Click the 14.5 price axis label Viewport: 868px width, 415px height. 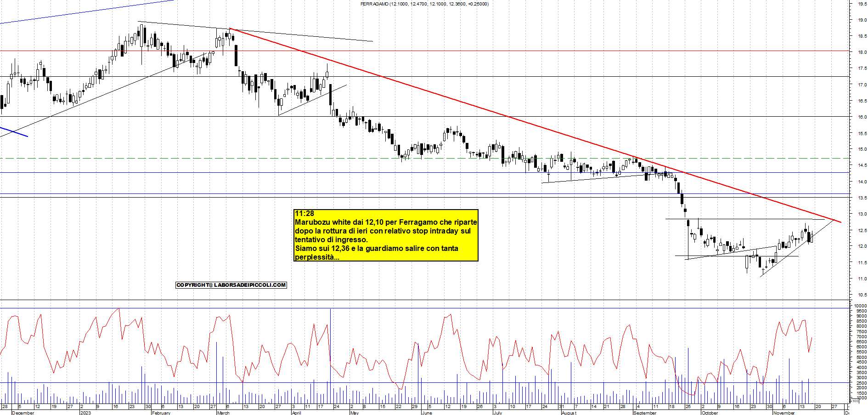pos(862,165)
